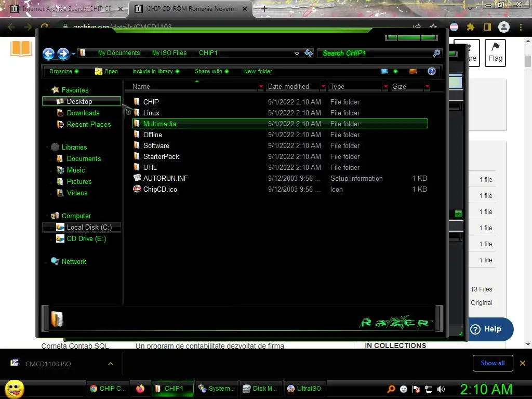The width and height of the screenshot is (532, 399).
Task: Open Type column filter dropdown
Action: (x=385, y=87)
